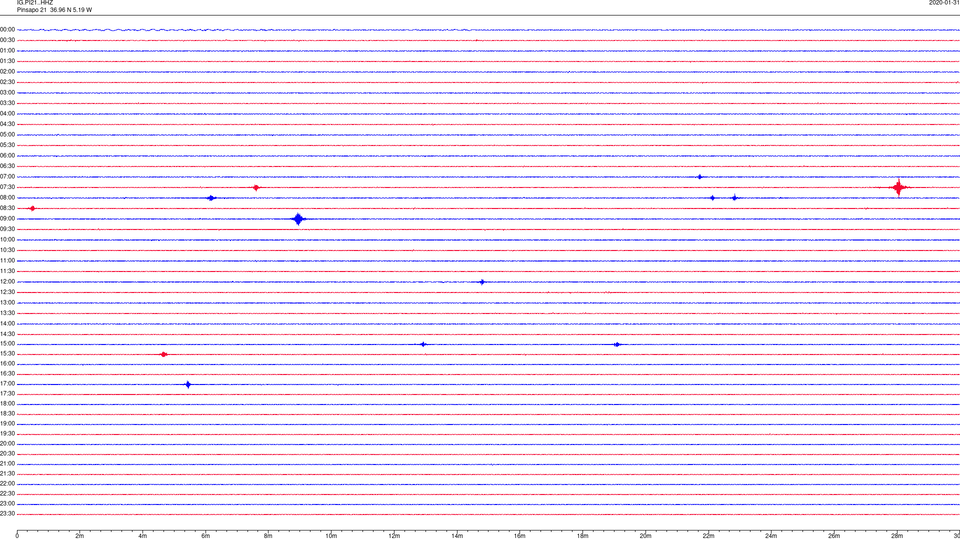
Task: Click the 12:00 time label
Action: [x=7, y=282]
